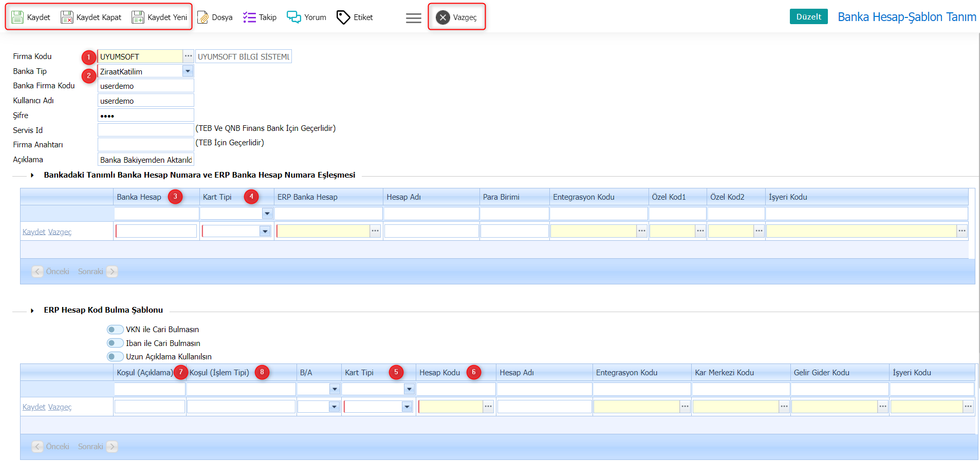Viewport: 980px width, 461px height.
Task: Open Kart Tipi filter dropdown in ERP template grid
Action: (x=409, y=389)
